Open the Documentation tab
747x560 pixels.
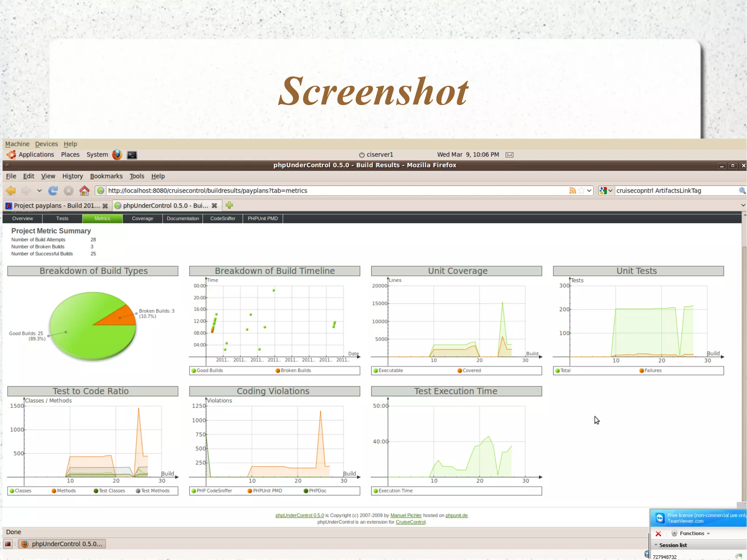point(183,219)
